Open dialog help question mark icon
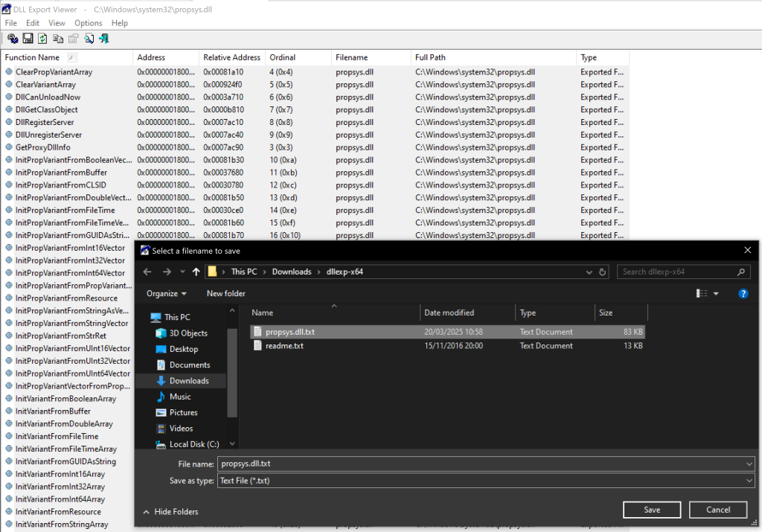Viewport: 762px width, 532px height. (743, 293)
